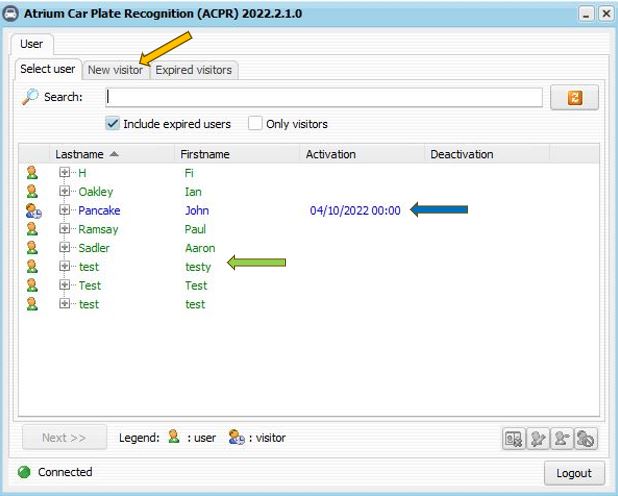The height and width of the screenshot is (496, 618).
Task: Click the firstname testy
Action: [198, 267]
